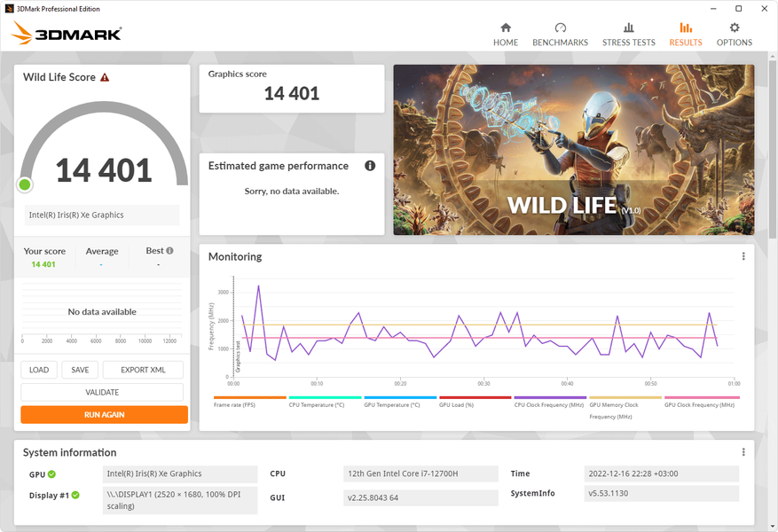Open the Home tab

coord(506,35)
